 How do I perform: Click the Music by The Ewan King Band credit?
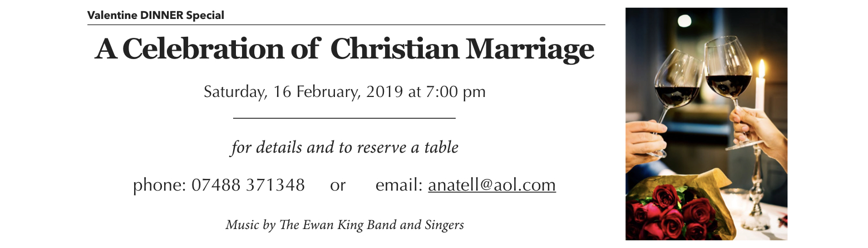(345, 225)
